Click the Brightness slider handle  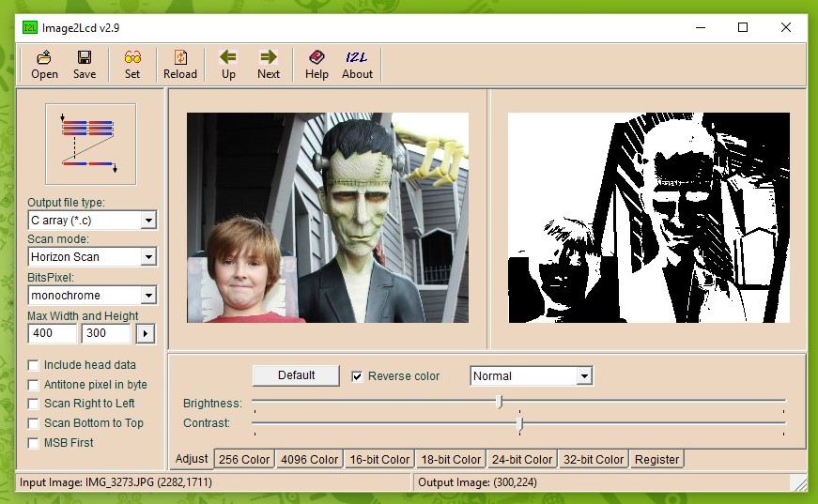(x=500, y=402)
